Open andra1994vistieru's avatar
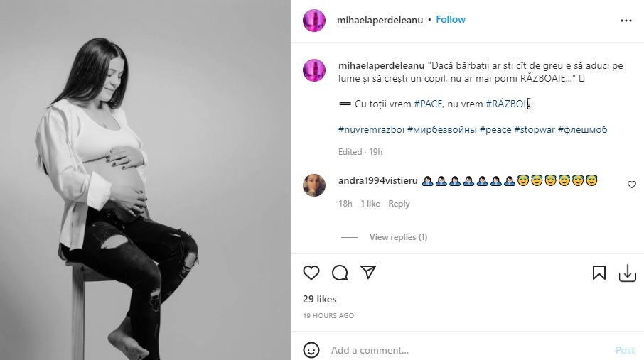644x360 pixels. (x=314, y=185)
